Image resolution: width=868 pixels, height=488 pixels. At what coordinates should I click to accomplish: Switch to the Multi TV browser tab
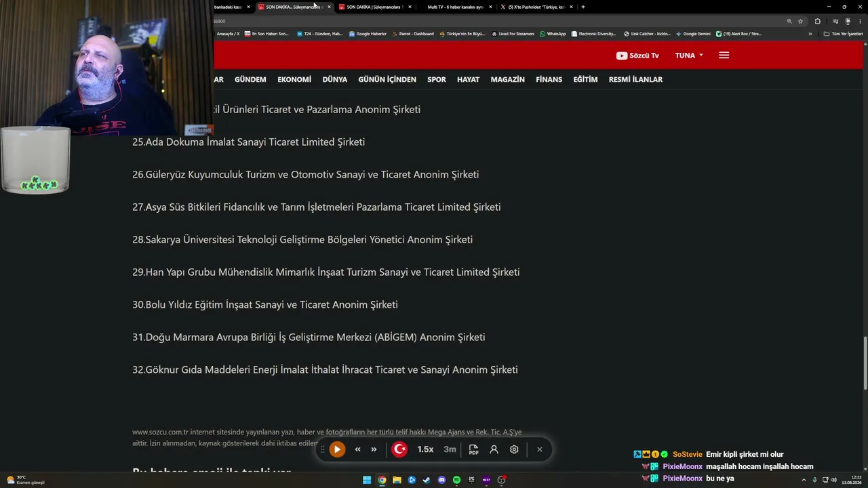456,7
